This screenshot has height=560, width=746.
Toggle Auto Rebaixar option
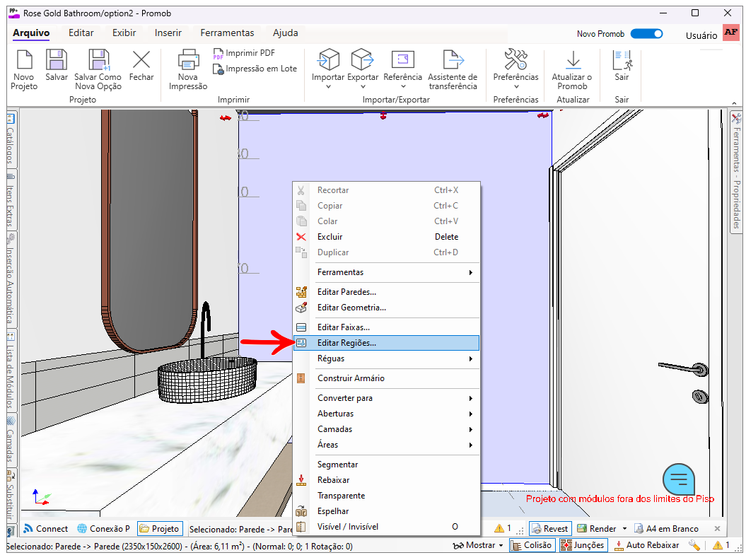pyautogui.click(x=646, y=545)
